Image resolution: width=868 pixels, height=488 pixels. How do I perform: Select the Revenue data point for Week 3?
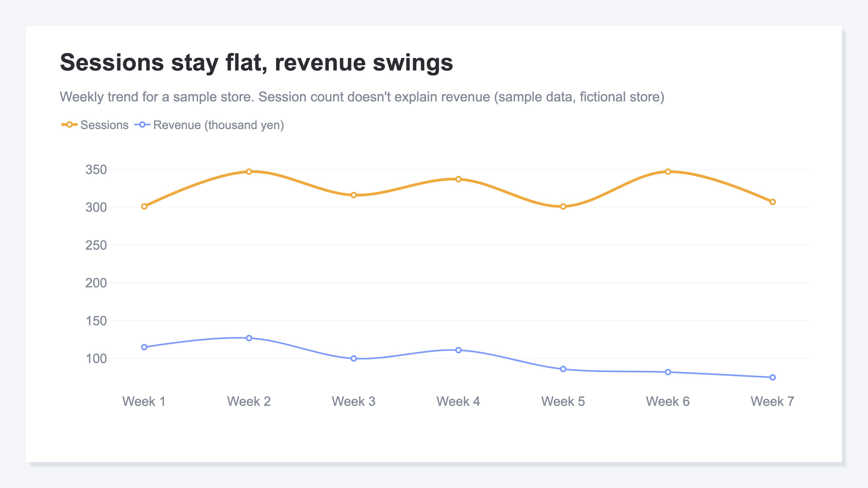(x=354, y=359)
